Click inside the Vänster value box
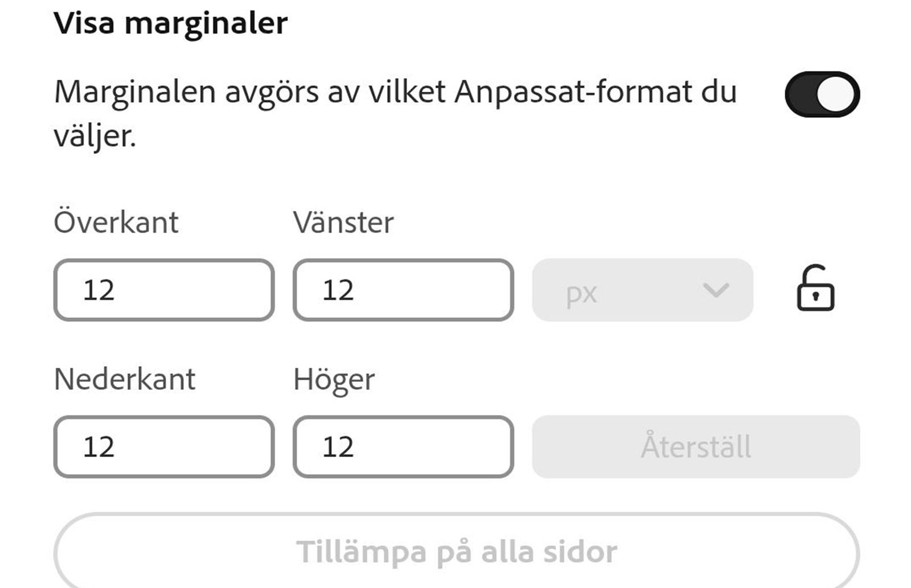The image size is (911, 588). [404, 291]
